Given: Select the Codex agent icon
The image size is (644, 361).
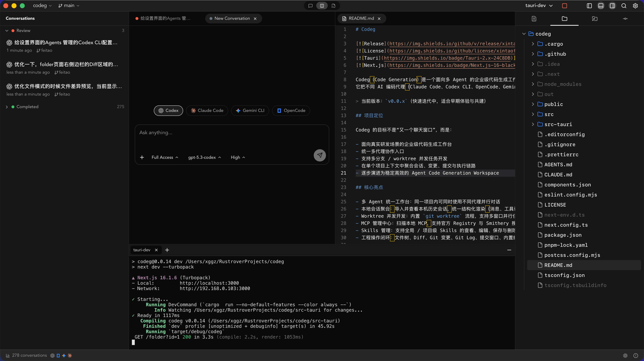Looking at the screenshot, I should [161, 110].
